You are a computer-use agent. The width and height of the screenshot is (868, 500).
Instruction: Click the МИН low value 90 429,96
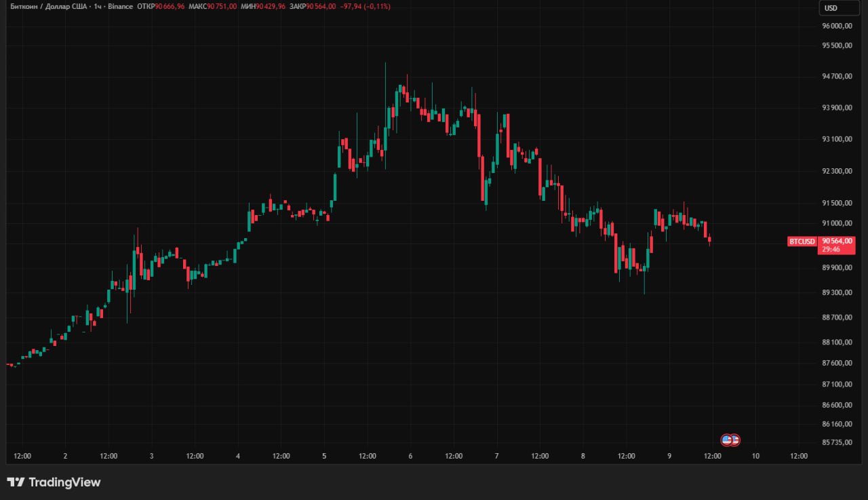tap(271, 6)
